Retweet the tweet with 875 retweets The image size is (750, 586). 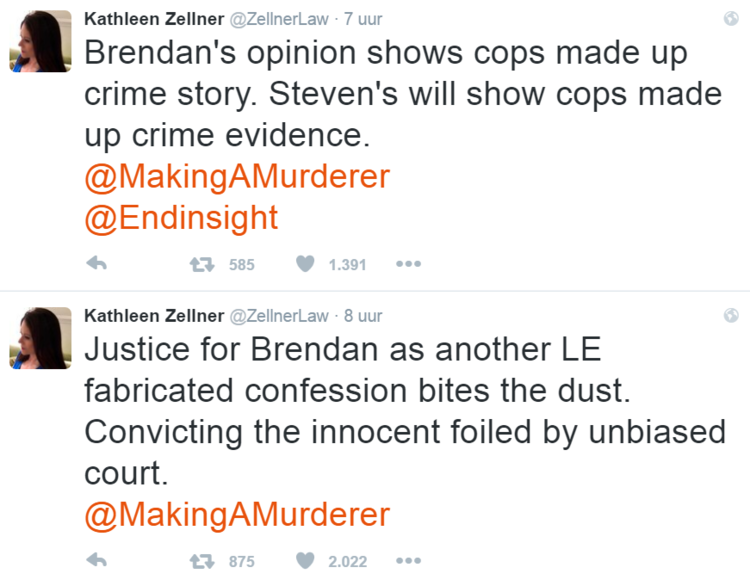(200, 561)
